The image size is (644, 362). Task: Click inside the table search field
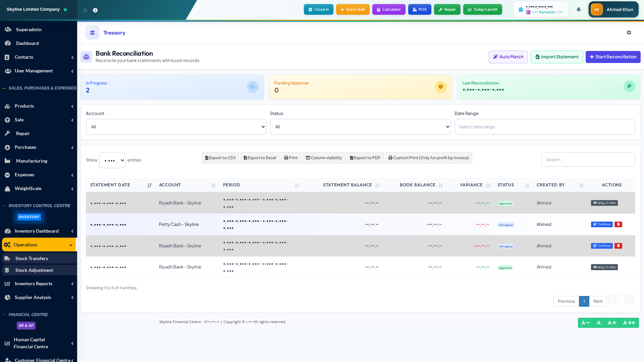coord(588,160)
